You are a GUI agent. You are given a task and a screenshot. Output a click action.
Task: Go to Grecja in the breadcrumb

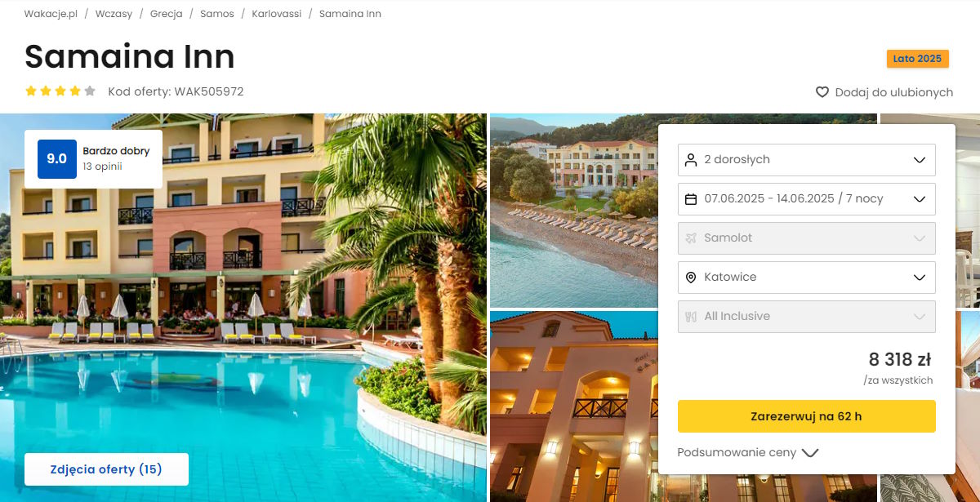click(167, 14)
